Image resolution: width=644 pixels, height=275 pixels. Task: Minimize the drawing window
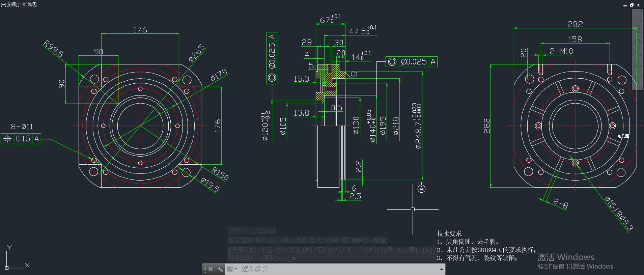(x=625, y=5)
